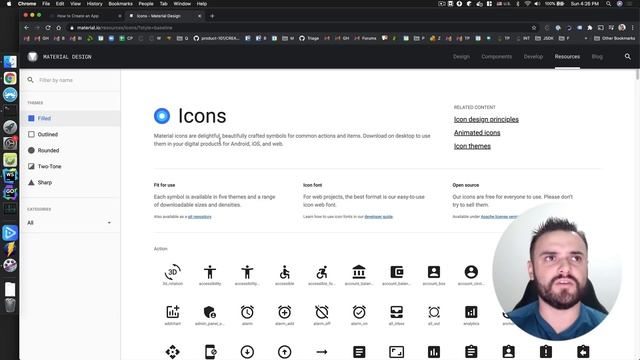Select the aspect ratio icon
The image size is (640, 360).
(x=396, y=352)
